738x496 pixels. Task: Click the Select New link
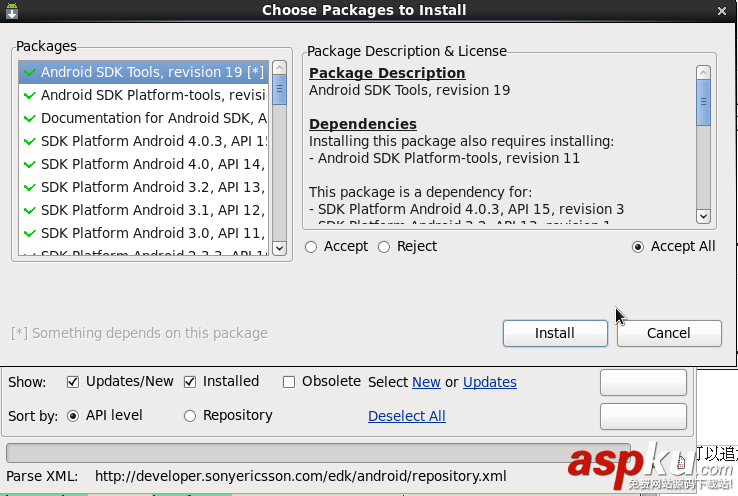[426, 382]
